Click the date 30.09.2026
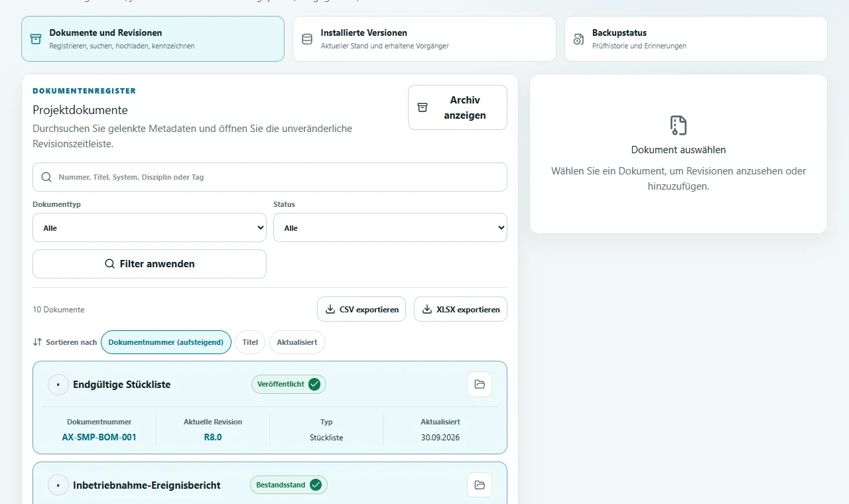 click(440, 438)
